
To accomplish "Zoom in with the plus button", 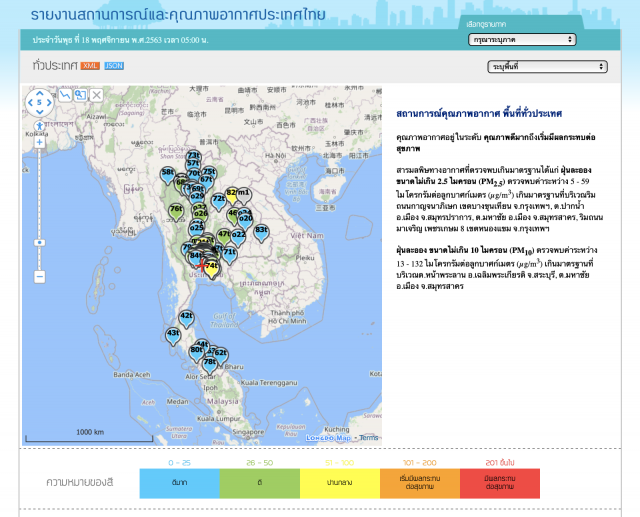I will 40,142.
